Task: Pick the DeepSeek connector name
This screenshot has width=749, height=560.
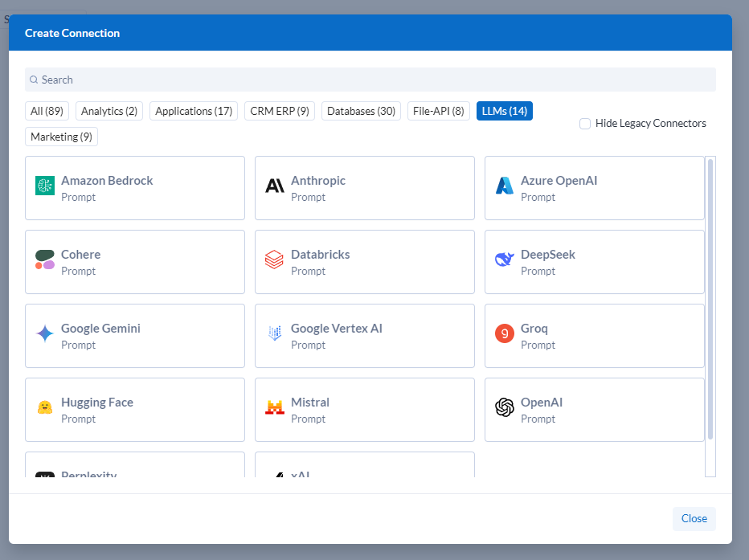Action: 548,255
